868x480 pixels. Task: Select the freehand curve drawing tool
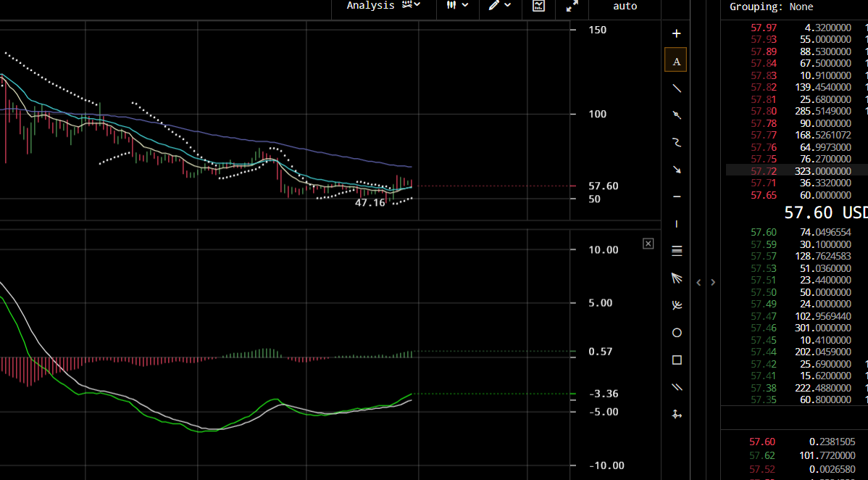click(x=676, y=142)
